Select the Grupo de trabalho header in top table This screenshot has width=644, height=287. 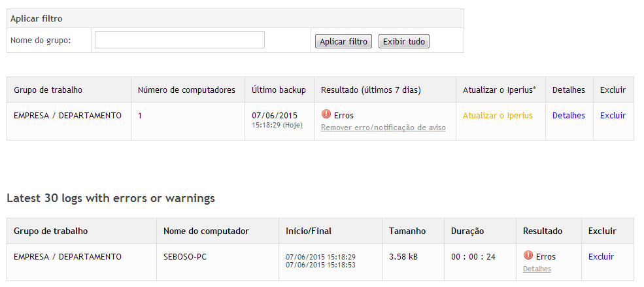48,90
